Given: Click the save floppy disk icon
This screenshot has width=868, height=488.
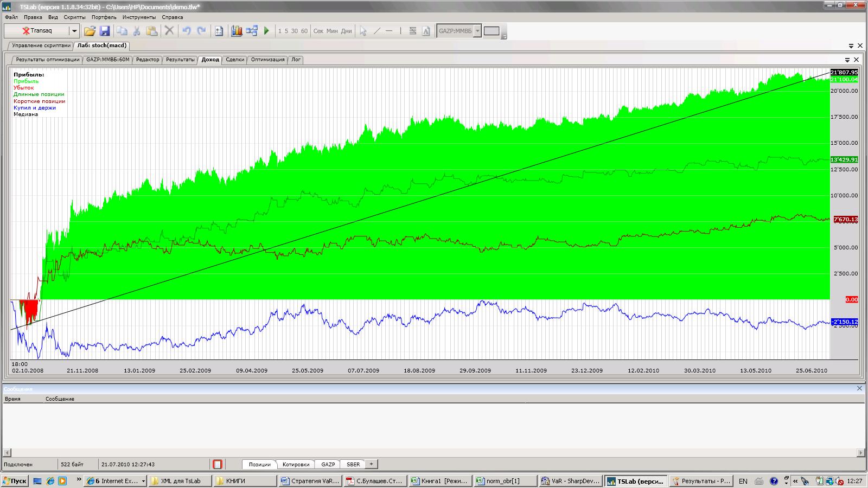Looking at the screenshot, I should click(x=105, y=31).
